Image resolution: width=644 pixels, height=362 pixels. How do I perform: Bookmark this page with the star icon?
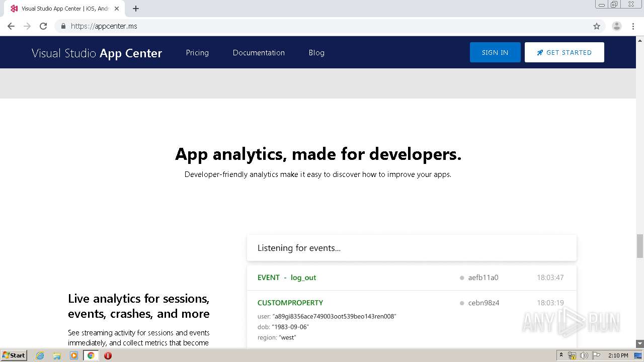pos(597,26)
